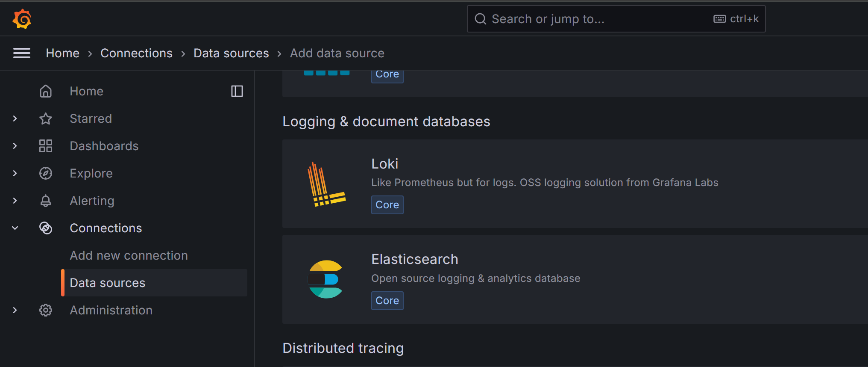Go to Connections breadcrumb
Viewport: 868px width, 367px height.
point(137,53)
